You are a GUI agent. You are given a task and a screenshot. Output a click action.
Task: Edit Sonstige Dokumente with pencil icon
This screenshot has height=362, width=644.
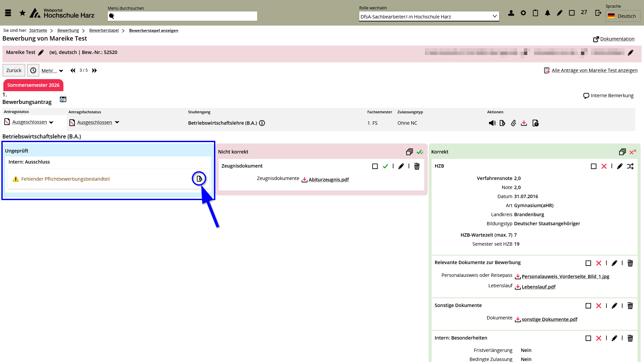pos(614,306)
